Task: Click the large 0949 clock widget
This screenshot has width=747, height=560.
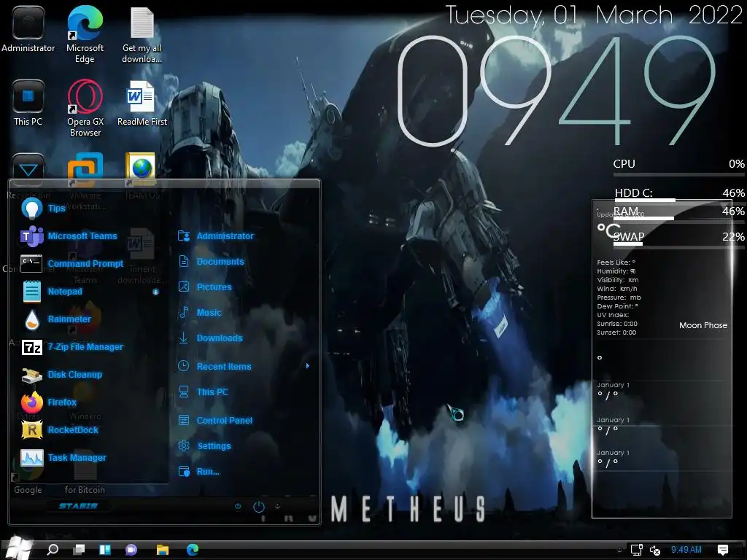Action: pyautogui.click(x=555, y=90)
